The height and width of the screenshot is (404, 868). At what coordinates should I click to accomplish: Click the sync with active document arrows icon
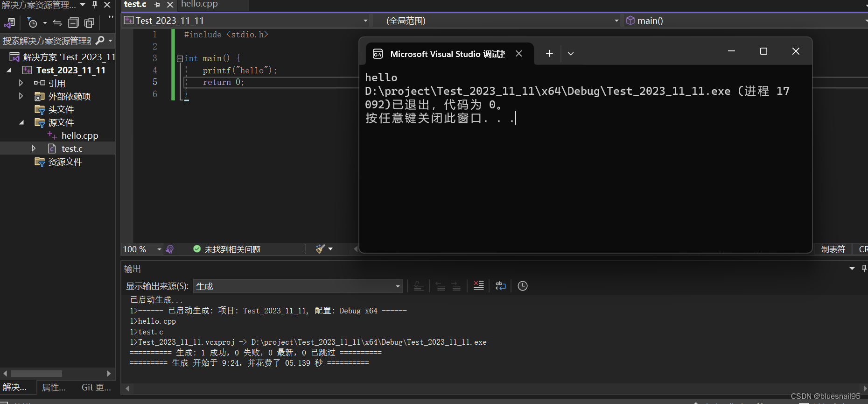tap(57, 23)
